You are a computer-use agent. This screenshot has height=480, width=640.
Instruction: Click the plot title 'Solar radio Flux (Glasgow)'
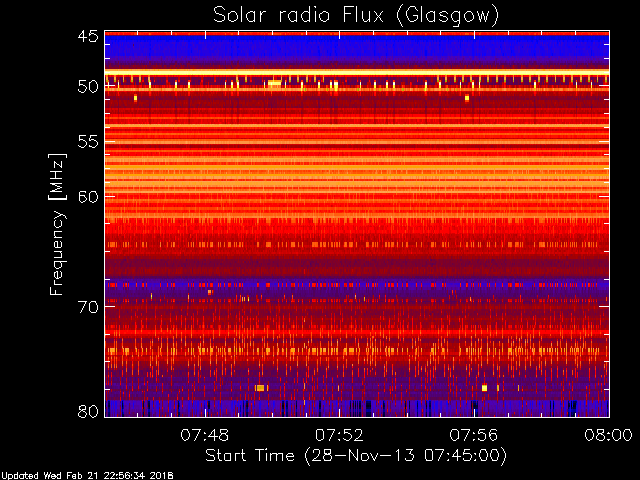356,16
